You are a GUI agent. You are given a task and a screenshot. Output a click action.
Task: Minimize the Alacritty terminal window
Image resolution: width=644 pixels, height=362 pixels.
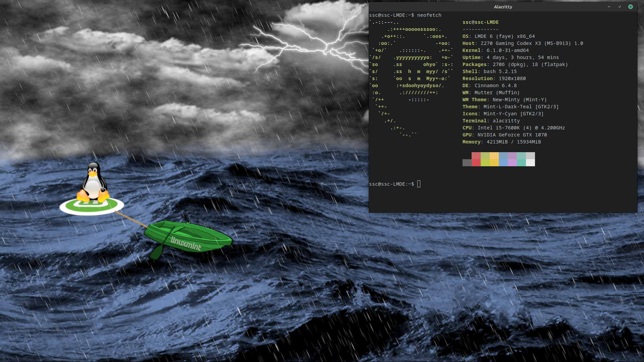click(x=609, y=7)
